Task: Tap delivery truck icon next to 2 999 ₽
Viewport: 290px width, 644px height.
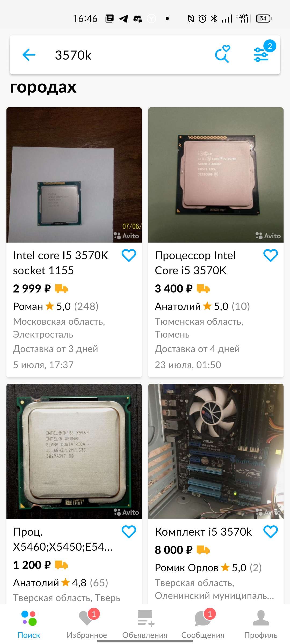Action: (61, 288)
